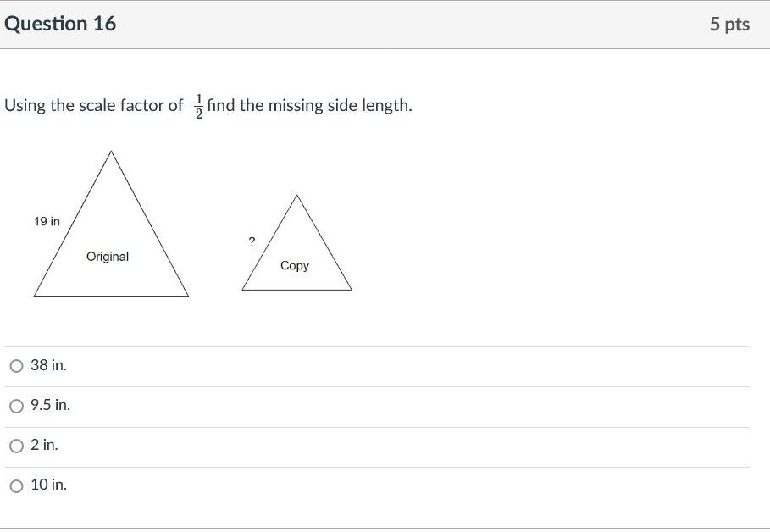This screenshot has width=770, height=532.
Task: Click the '10 in.' answer label text
Action: pyautogui.click(x=48, y=485)
